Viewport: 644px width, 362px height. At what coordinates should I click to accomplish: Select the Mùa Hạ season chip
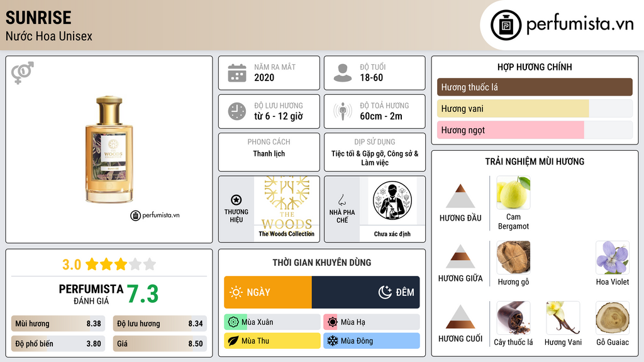tap(372, 322)
